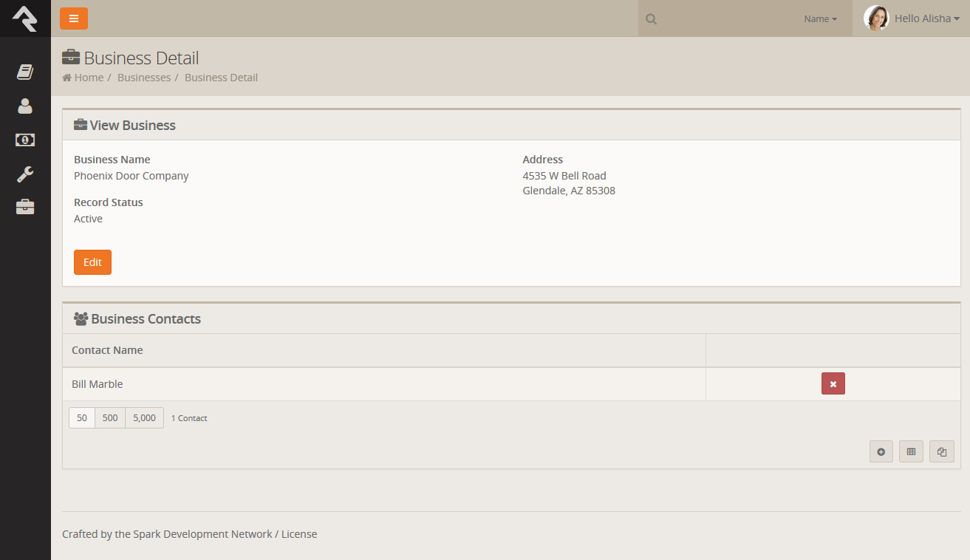The width and height of the screenshot is (970, 560).
Task: Open the person icon in sidebar
Action: pyautogui.click(x=25, y=106)
